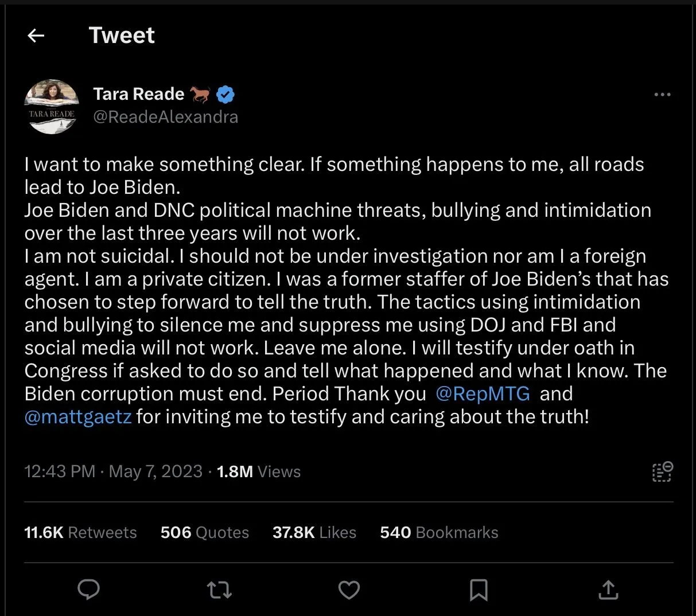Click the 12:43 PM May 7, 2023 timestamp
The width and height of the screenshot is (696, 616).
(113, 471)
